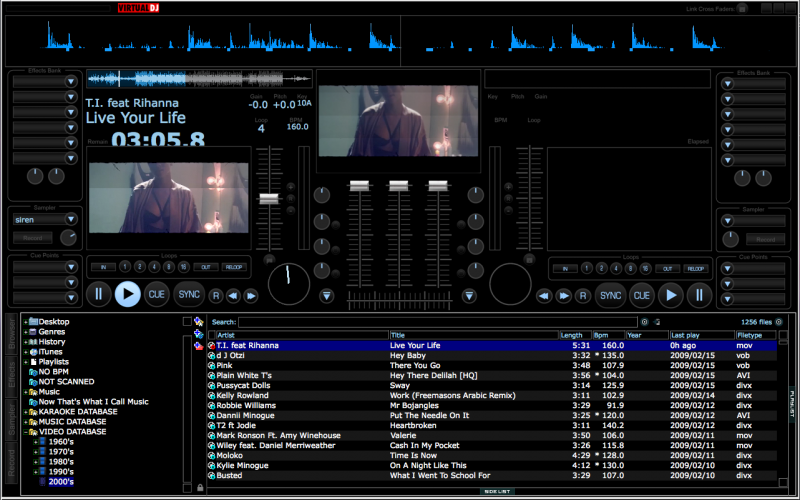Screen dimensions: 800x500
Task: Collapse the VIDEO DATABASE folder
Action: [26, 432]
